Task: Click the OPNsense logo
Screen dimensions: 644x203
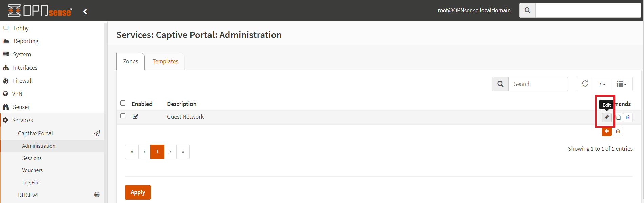Action: [40, 11]
